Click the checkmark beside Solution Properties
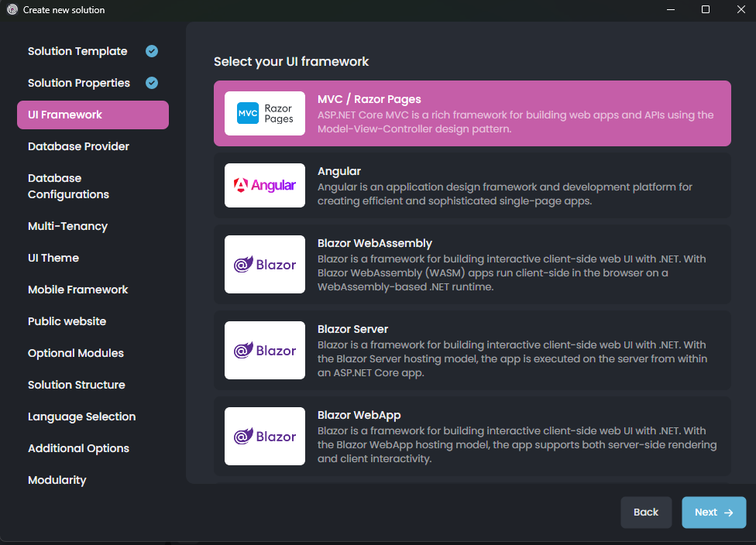 (x=152, y=83)
